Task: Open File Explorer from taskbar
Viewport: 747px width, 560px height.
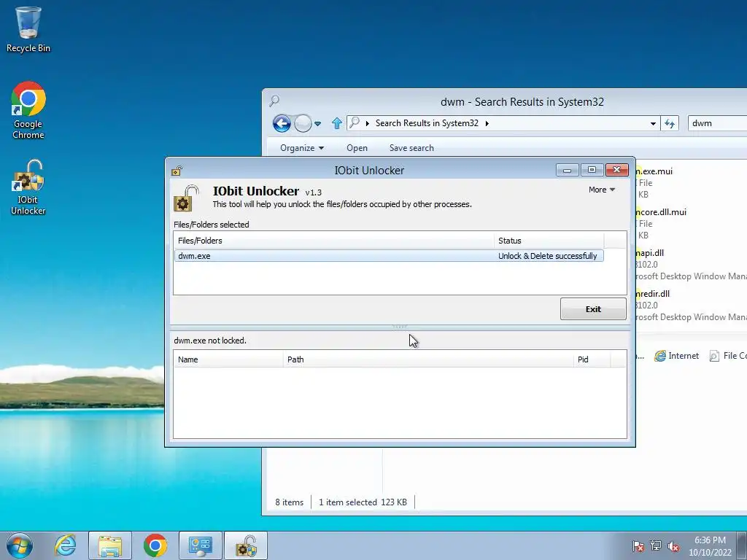Action: tap(110, 545)
